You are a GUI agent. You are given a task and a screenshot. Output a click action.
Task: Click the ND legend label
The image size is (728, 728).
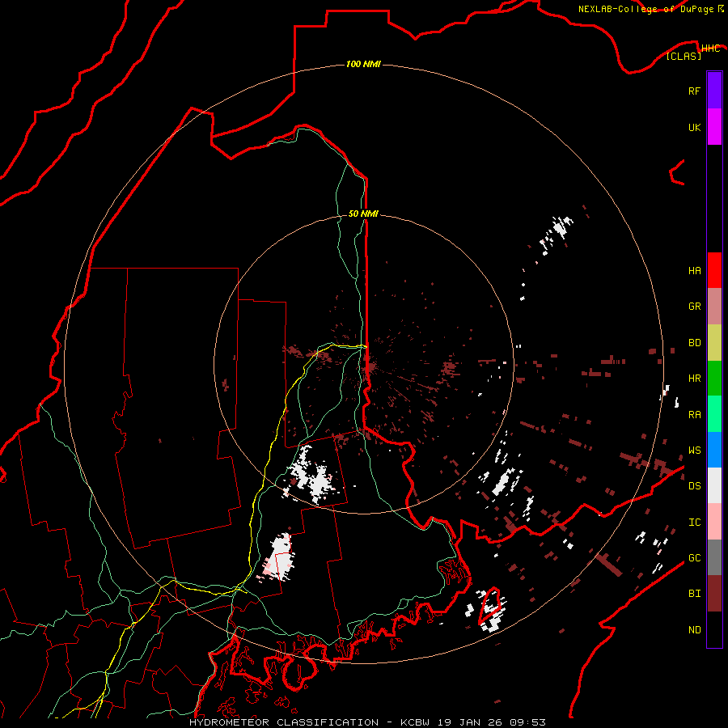(x=694, y=630)
